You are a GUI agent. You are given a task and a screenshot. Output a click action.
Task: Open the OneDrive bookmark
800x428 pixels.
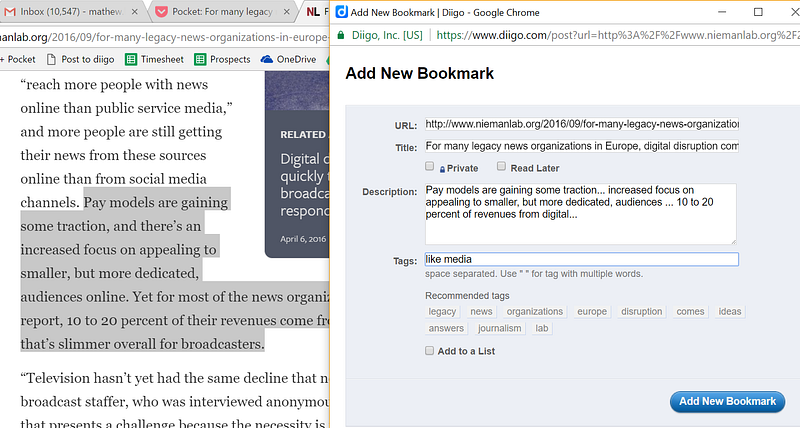point(288,60)
